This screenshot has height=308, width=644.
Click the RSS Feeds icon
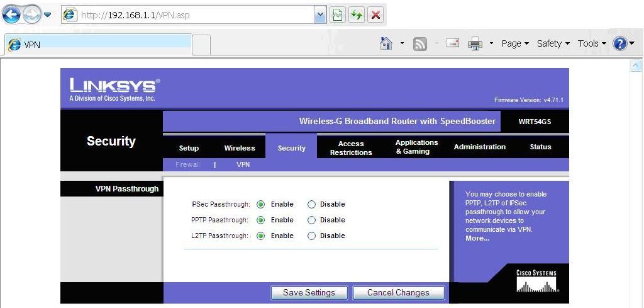(419, 43)
